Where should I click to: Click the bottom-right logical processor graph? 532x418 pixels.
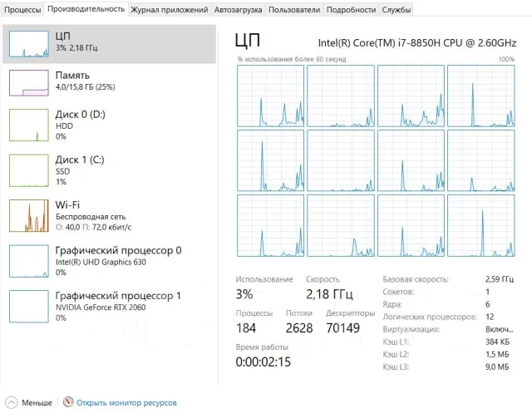(481, 226)
